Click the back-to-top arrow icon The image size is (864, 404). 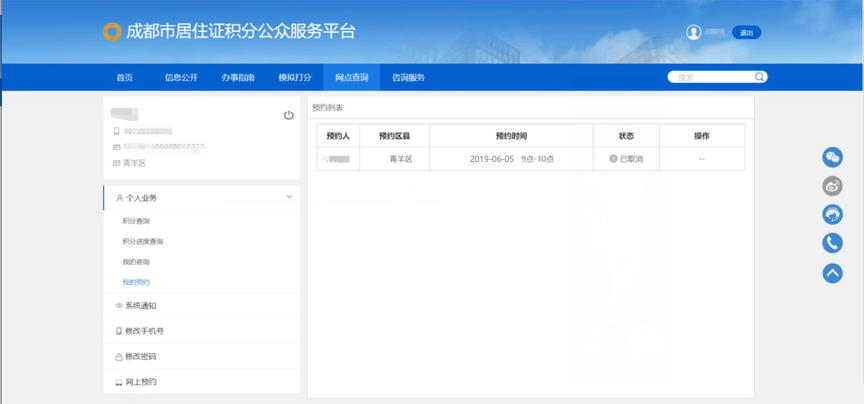pos(832,272)
